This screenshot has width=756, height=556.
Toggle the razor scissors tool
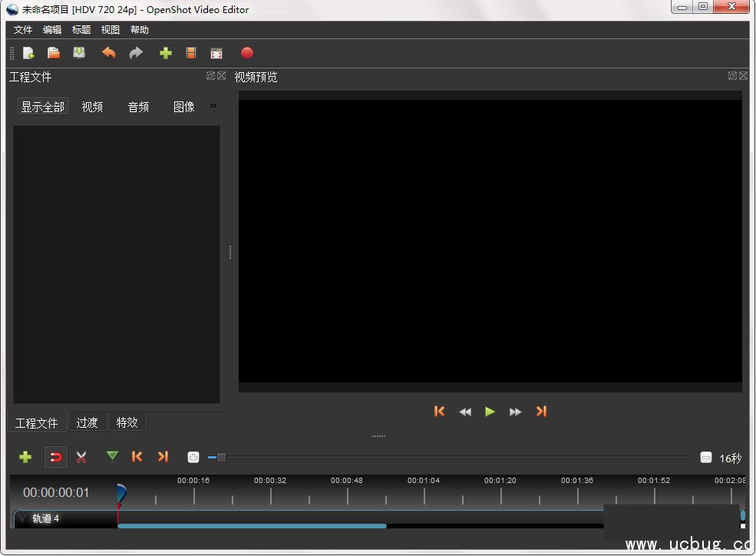(x=81, y=458)
